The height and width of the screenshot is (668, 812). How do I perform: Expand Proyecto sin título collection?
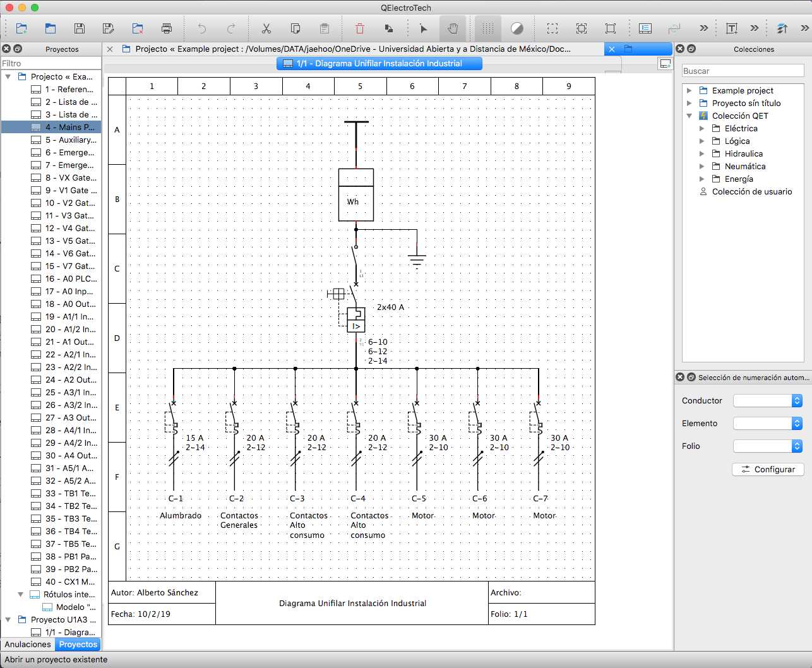[690, 103]
